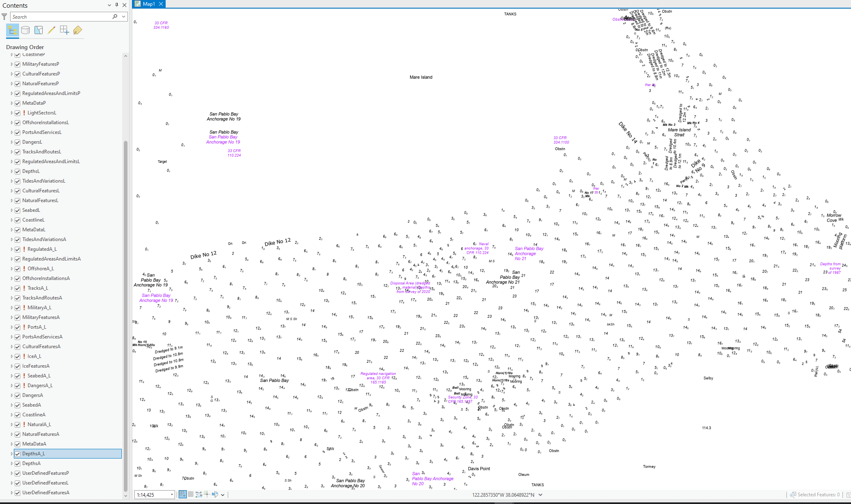851x504 pixels.
Task: Click the Selected Features: 0 indicator
Action: coord(817,495)
